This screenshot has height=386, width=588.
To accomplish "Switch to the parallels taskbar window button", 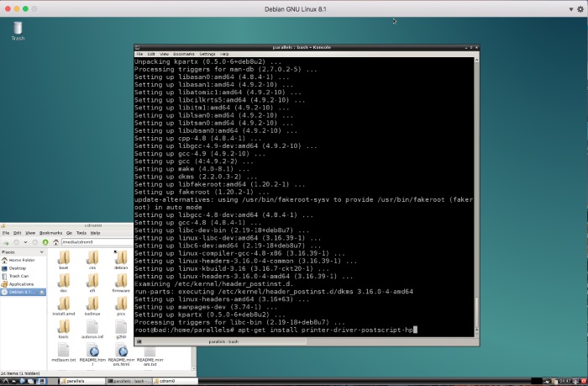I will tap(81, 381).
